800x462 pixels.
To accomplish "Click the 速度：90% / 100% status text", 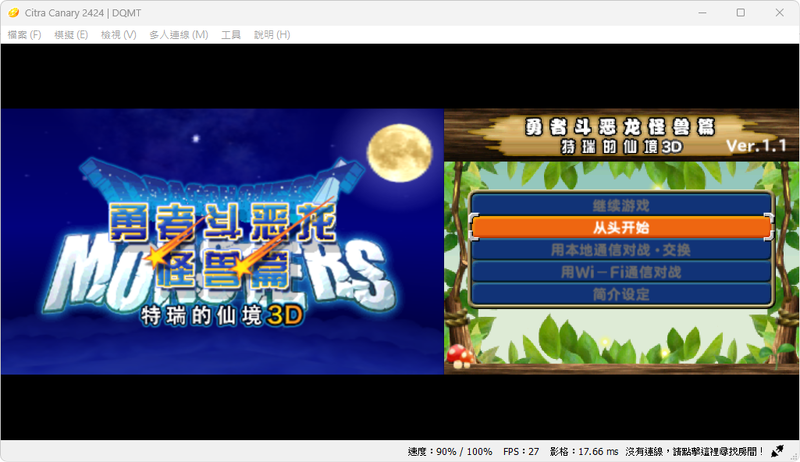I will pyautogui.click(x=449, y=451).
